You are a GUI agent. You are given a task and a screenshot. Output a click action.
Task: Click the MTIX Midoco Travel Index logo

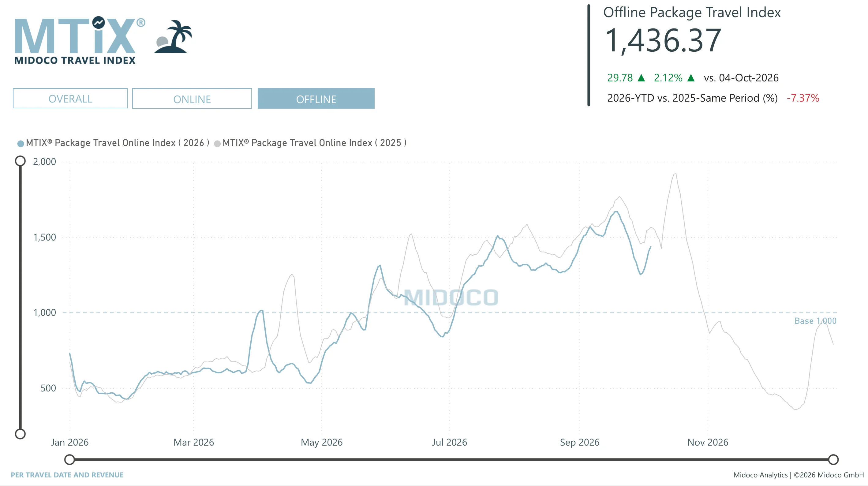coord(80,40)
